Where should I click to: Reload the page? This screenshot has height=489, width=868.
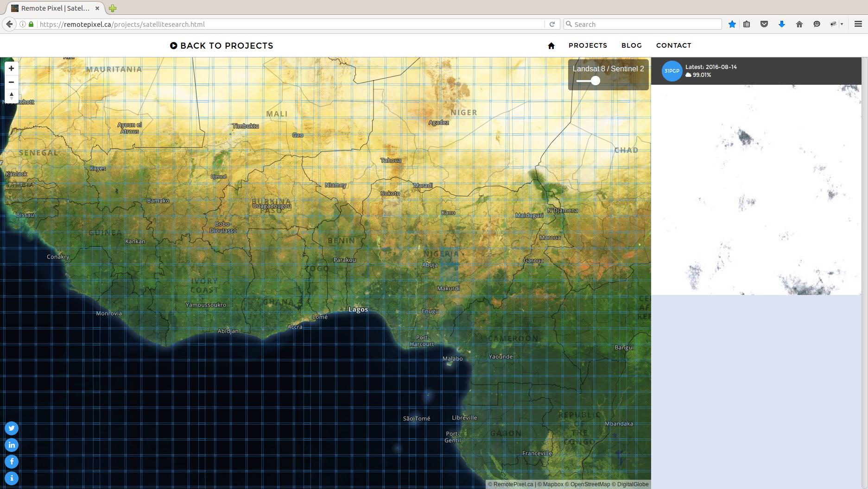click(552, 24)
